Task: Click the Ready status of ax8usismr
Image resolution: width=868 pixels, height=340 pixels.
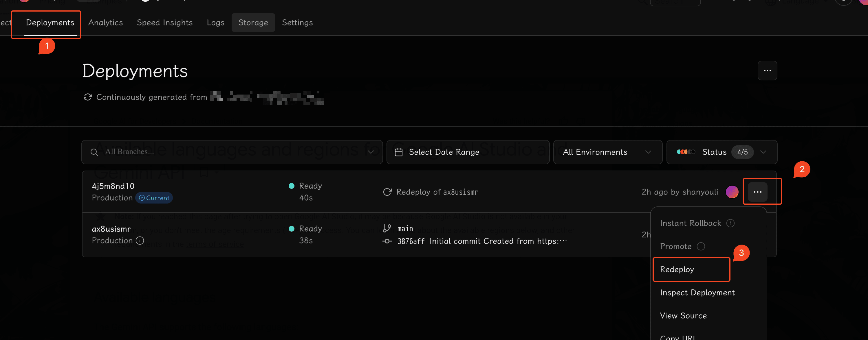Action: coord(306,229)
